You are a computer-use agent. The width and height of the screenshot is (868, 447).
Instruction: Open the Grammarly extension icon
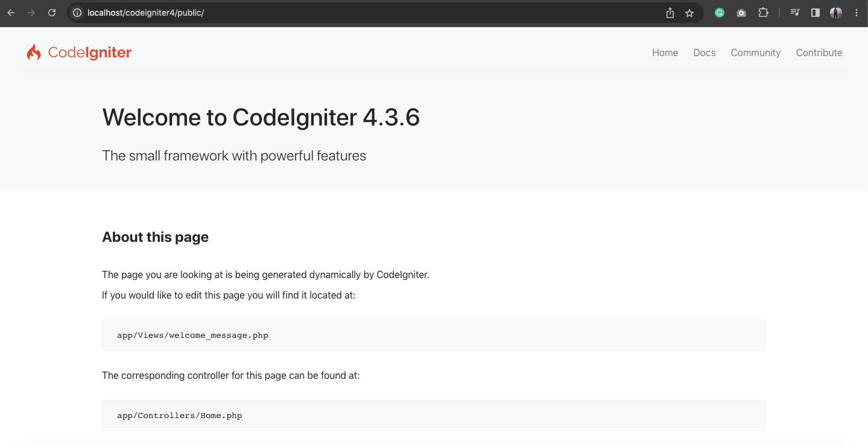pyautogui.click(x=720, y=13)
